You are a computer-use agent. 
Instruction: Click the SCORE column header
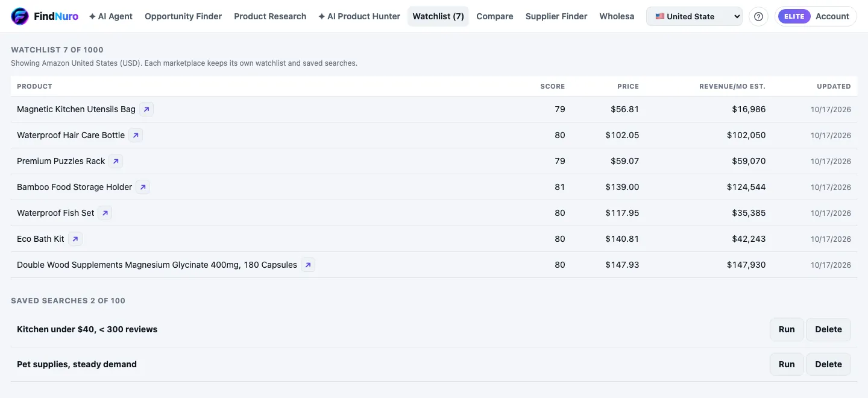[x=552, y=86]
